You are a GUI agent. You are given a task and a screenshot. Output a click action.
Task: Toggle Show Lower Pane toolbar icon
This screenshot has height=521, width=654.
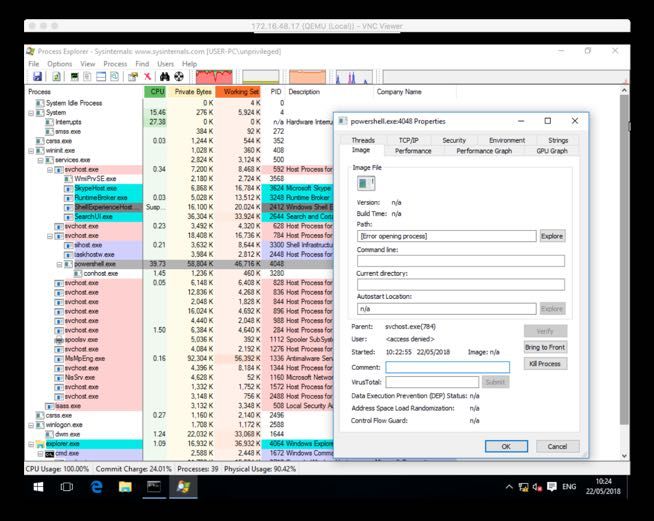101,77
